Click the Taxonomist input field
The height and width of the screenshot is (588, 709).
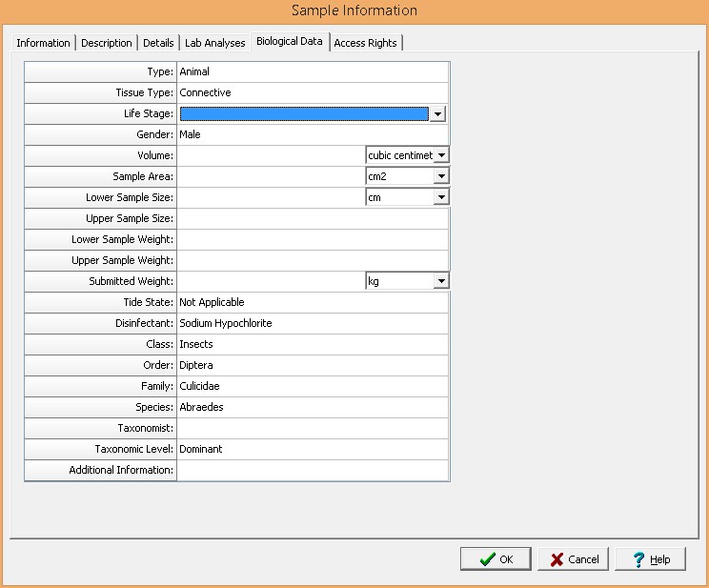coord(313,428)
